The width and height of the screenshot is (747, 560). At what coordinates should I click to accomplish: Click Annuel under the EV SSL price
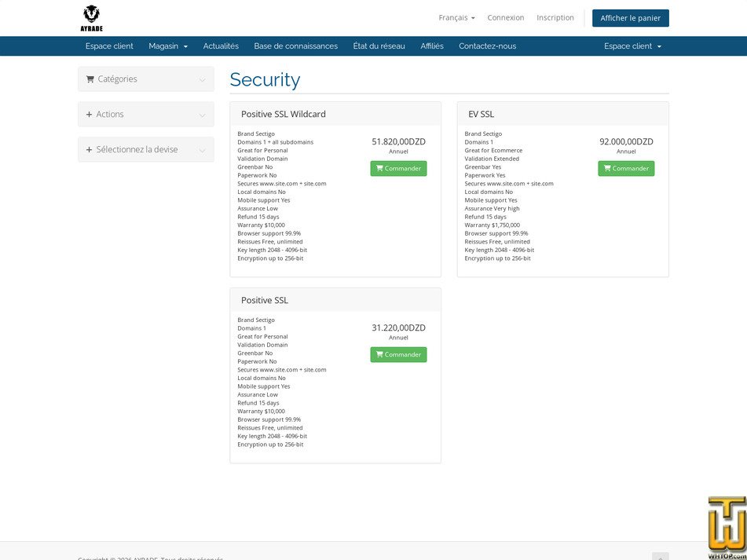626,152
